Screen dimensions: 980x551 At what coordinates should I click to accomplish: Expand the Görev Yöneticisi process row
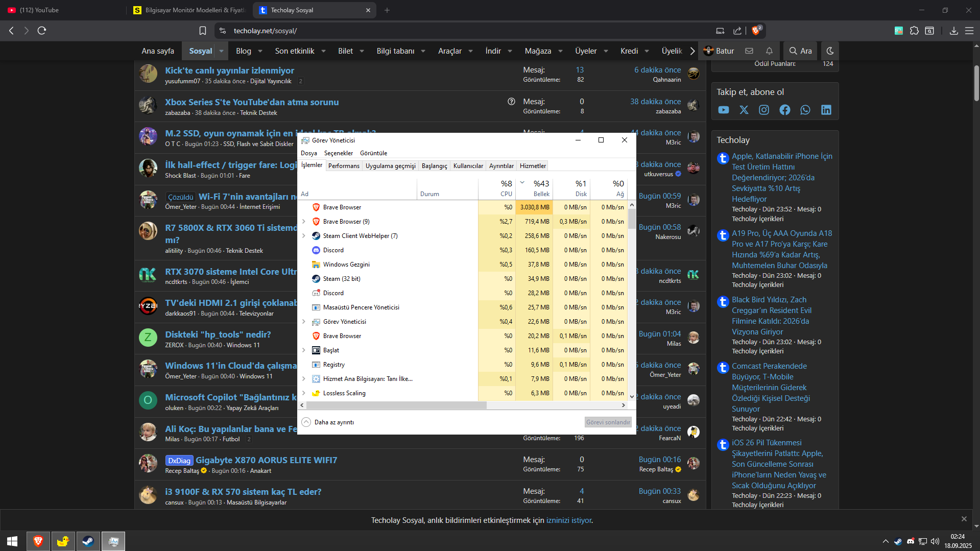coord(304,322)
